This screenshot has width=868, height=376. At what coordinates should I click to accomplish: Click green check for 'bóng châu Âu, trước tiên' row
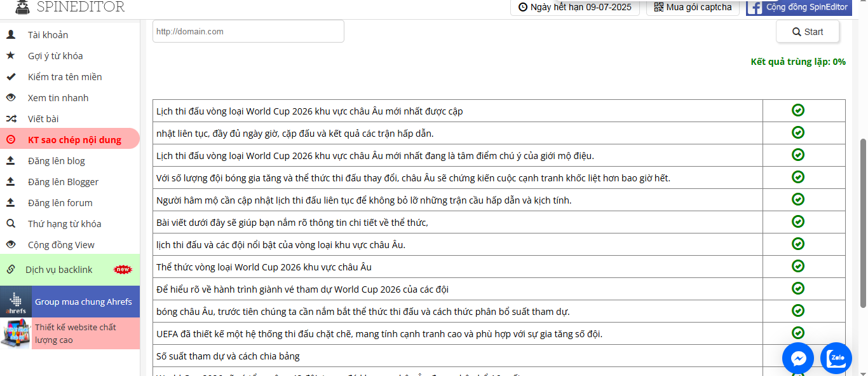(x=798, y=310)
